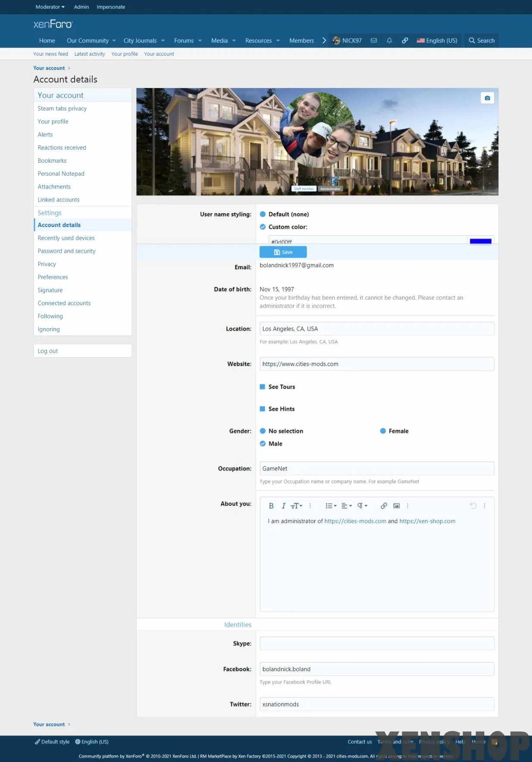The width and height of the screenshot is (532, 762).
Task: Select Default (none) user name styling
Action: (263, 214)
